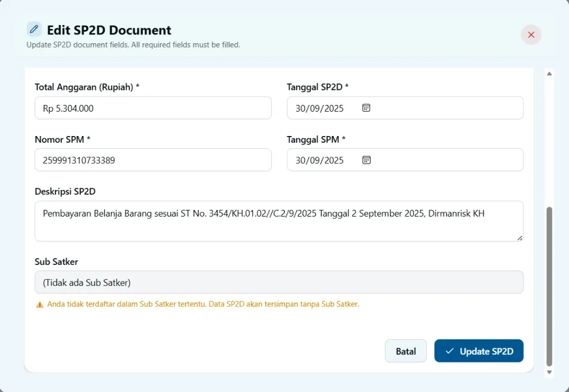
Task: Close the Edit SP2D Document dialog
Action: click(x=531, y=34)
